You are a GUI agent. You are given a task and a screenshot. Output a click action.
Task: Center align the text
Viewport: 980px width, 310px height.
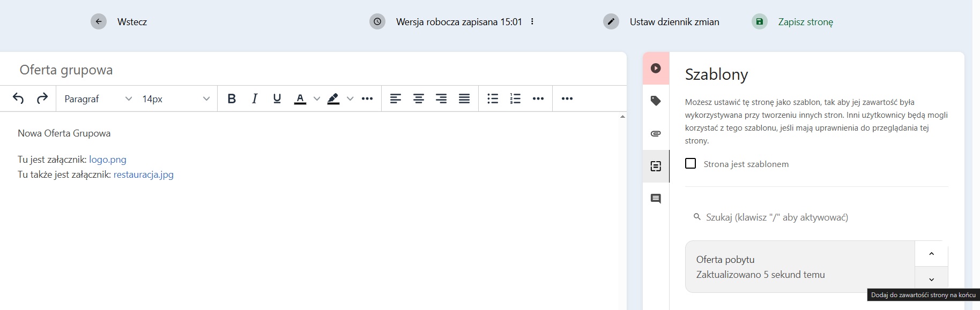pyautogui.click(x=418, y=99)
